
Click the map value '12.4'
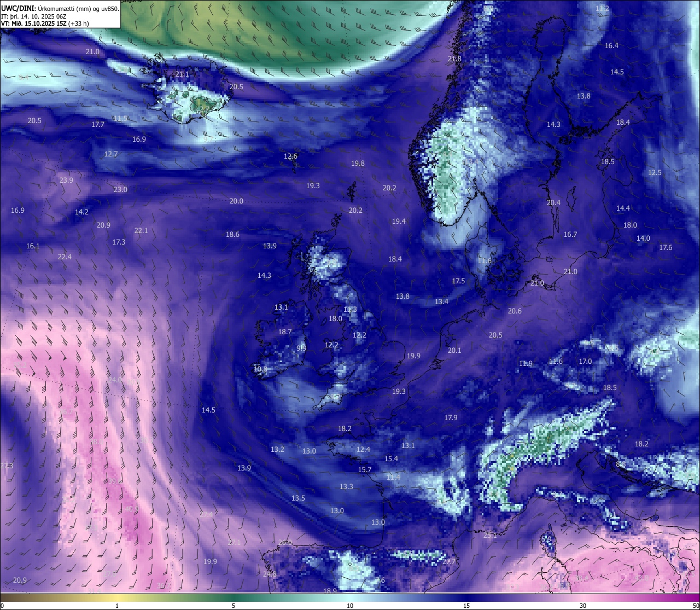363,450
